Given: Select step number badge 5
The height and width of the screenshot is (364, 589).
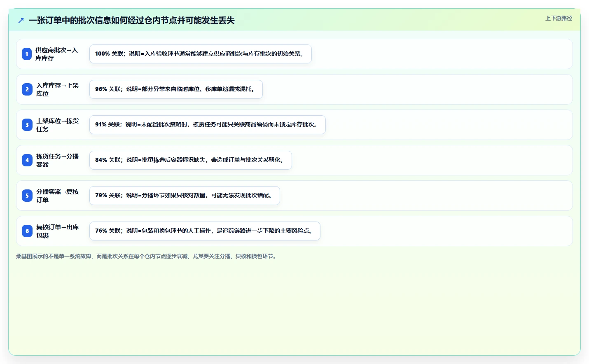Looking at the screenshot, I should [27, 196].
